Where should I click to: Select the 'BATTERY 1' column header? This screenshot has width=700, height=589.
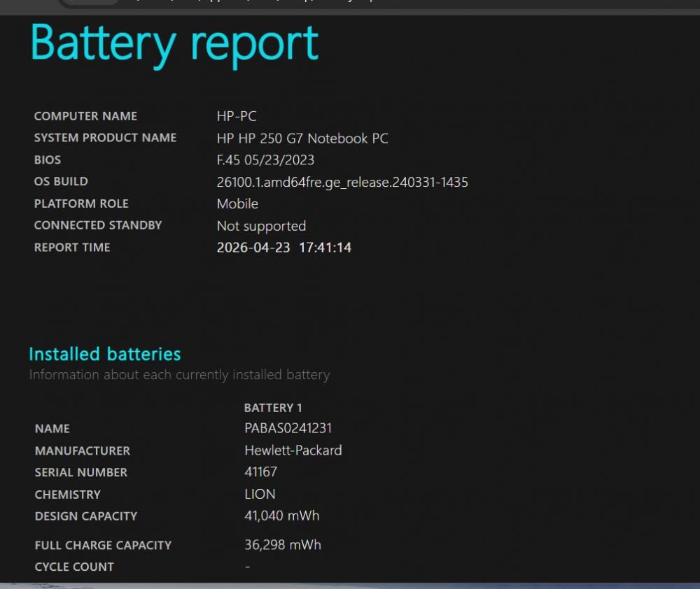[273, 408]
